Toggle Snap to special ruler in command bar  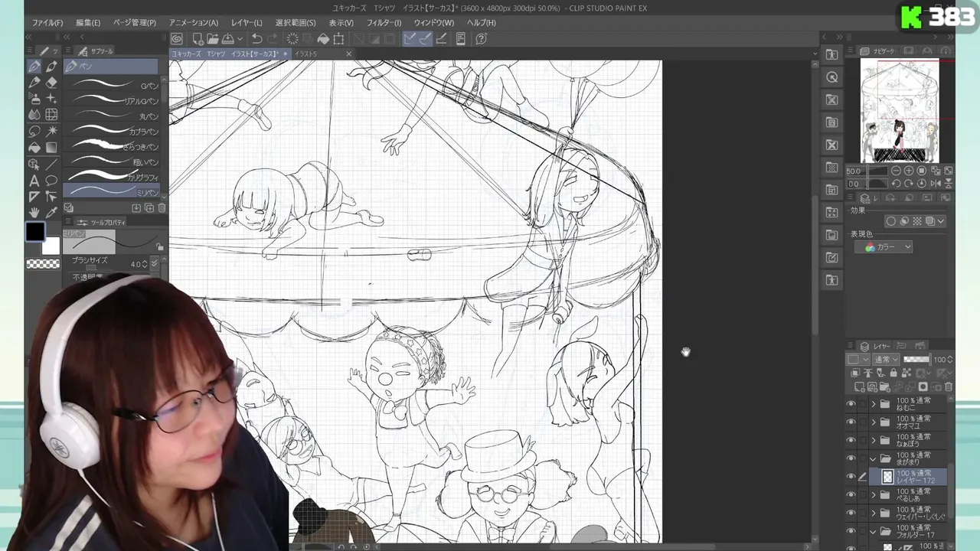pos(425,39)
